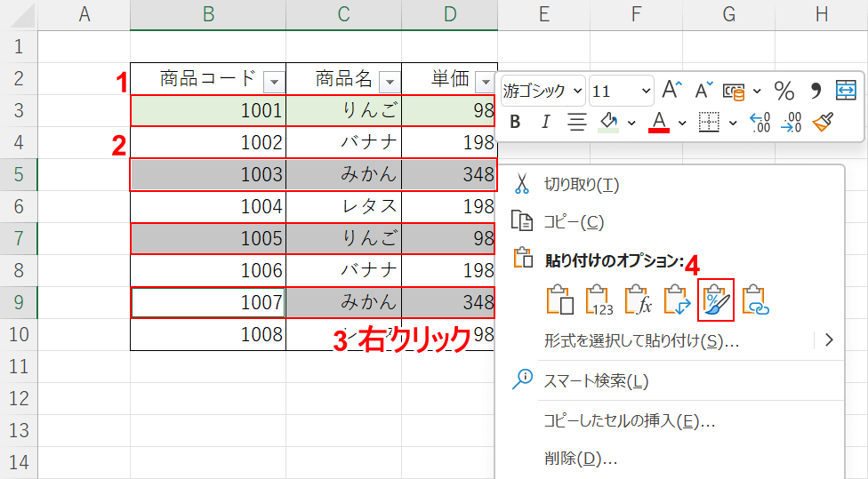The width and height of the screenshot is (868, 479).
Task: Select the paste formulas (fx) icon
Action: click(639, 300)
